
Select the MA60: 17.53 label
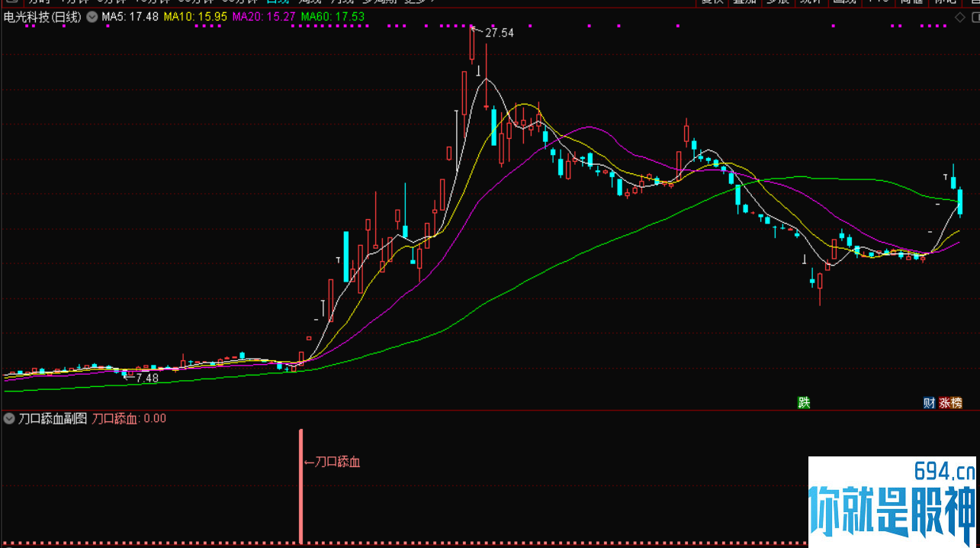333,17
